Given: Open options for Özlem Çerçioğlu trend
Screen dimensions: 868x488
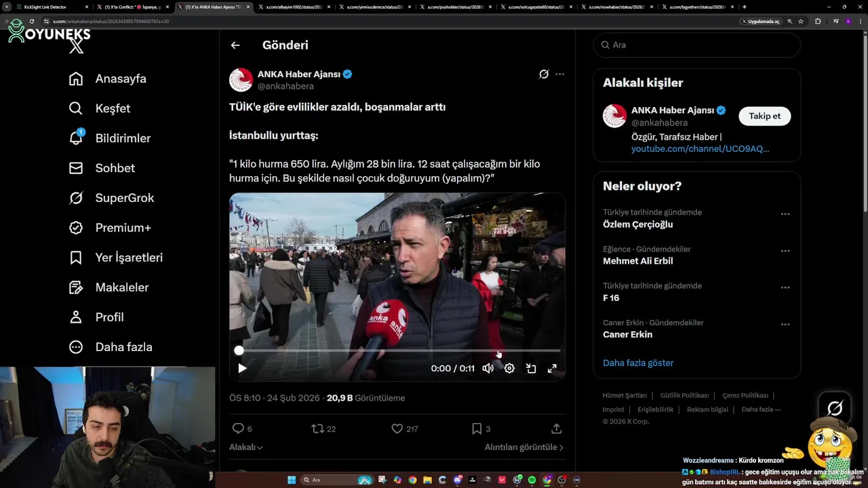Looking at the screenshot, I should click(x=785, y=214).
